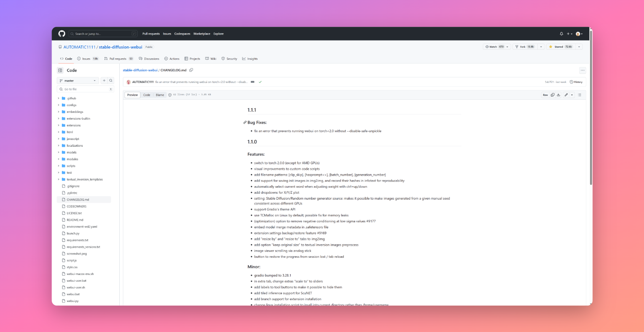Screen dimensions: 644x332
Task: Switch to the Blame view
Action: [x=160, y=95]
